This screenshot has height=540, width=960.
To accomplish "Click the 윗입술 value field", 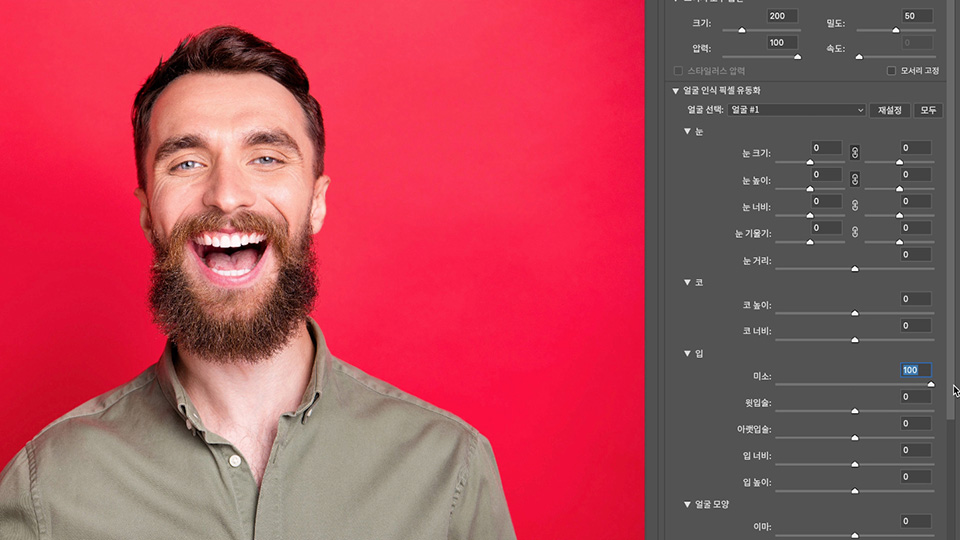I will pos(916,397).
